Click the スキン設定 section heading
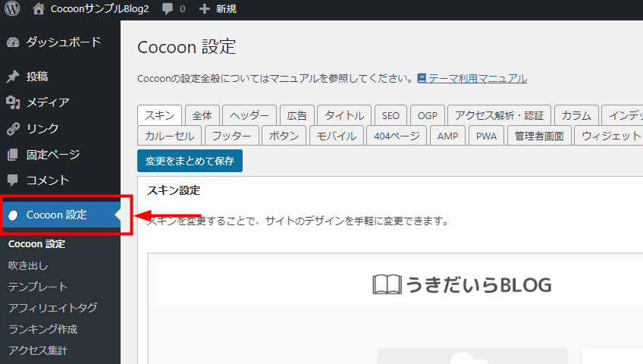This screenshot has height=364, width=643. [x=174, y=190]
